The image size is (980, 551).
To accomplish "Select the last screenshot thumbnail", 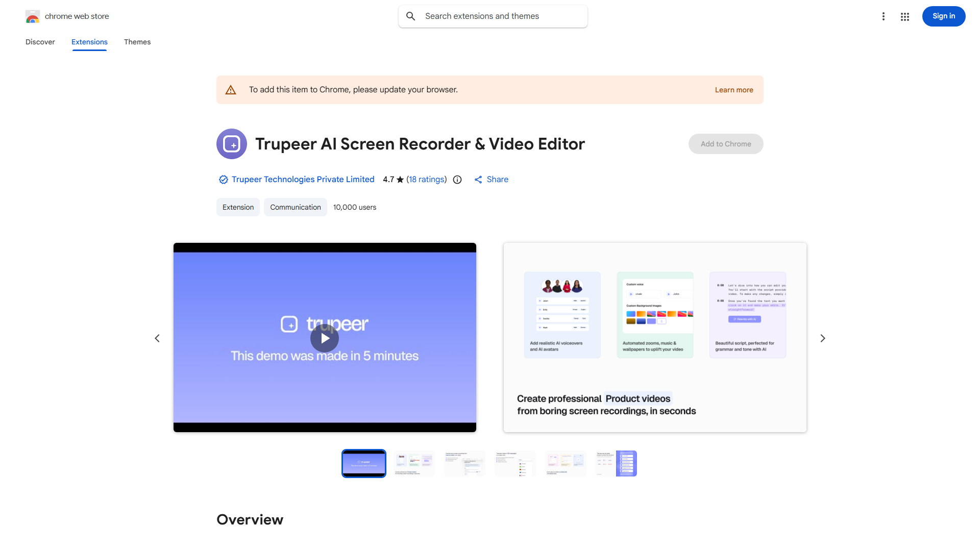I will click(616, 463).
